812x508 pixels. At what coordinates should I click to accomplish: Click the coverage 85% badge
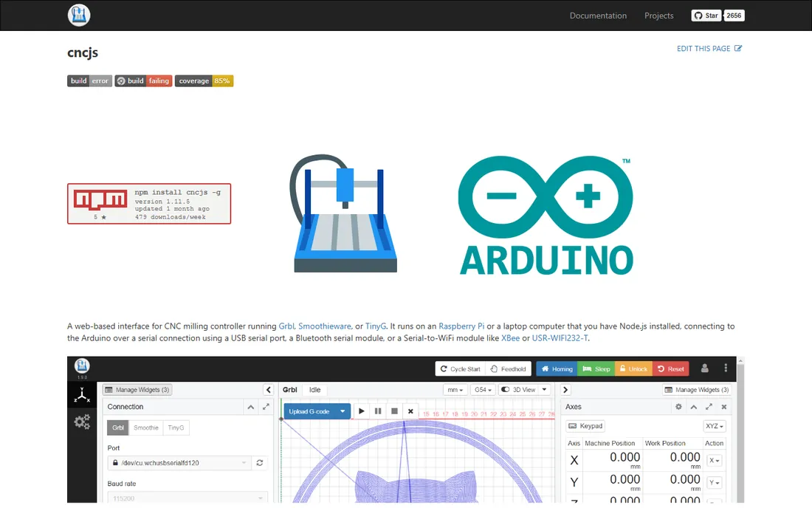[204, 80]
